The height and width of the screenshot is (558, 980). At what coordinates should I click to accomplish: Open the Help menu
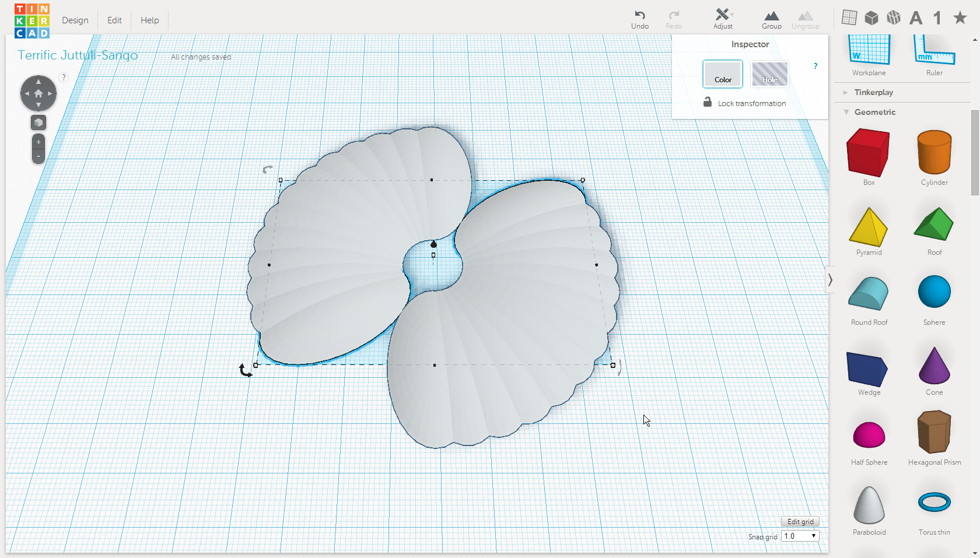pyautogui.click(x=150, y=20)
